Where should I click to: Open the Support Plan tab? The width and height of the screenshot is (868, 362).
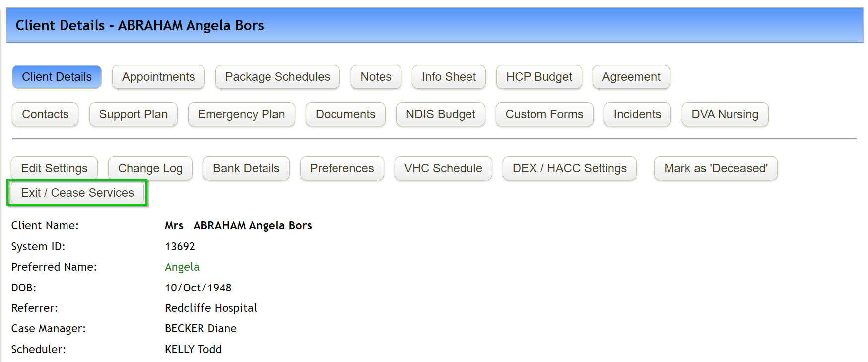pos(133,114)
